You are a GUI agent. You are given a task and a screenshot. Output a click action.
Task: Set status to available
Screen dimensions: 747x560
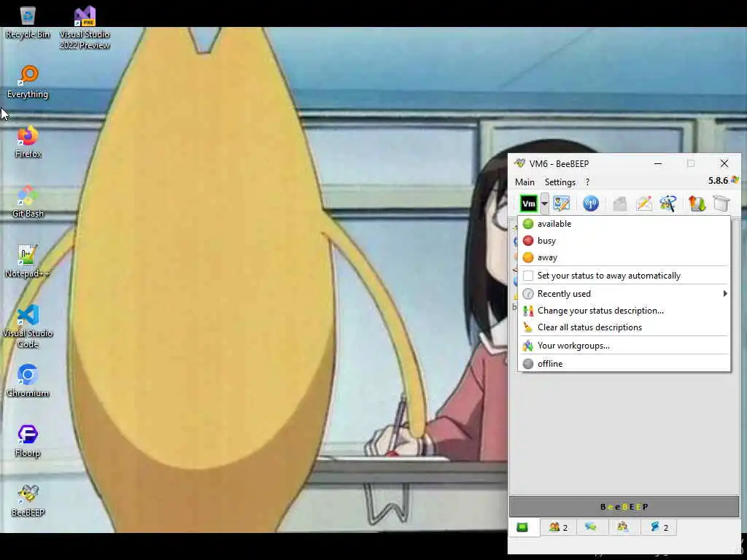coord(624,224)
